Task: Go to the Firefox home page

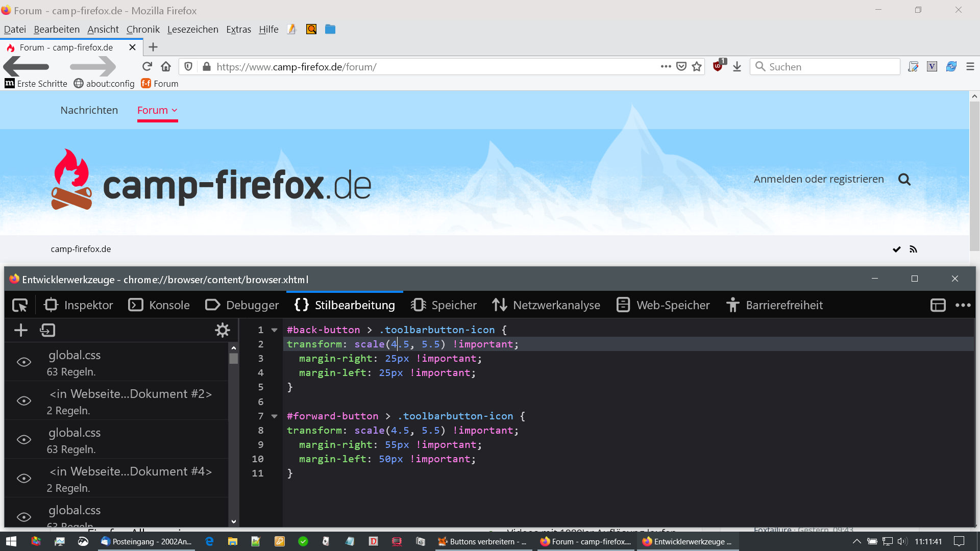Action: [165, 67]
